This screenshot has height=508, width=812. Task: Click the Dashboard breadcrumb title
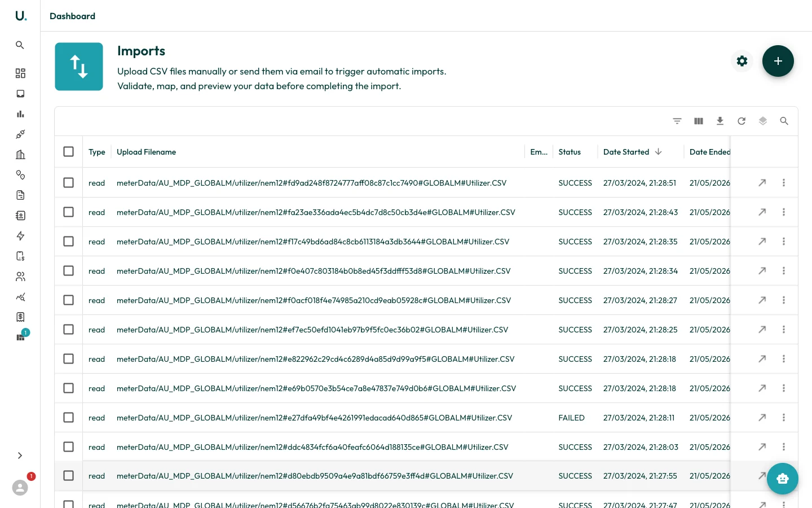(72, 16)
